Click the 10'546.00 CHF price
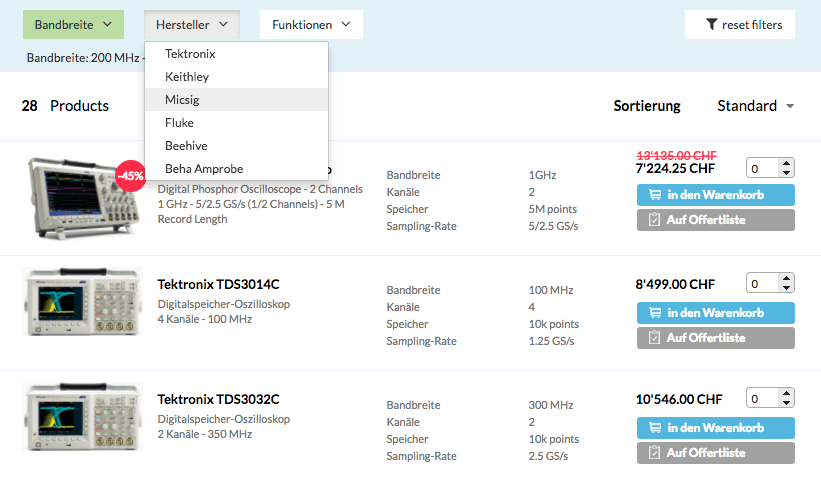Screen dimensions: 821x478 679,399
